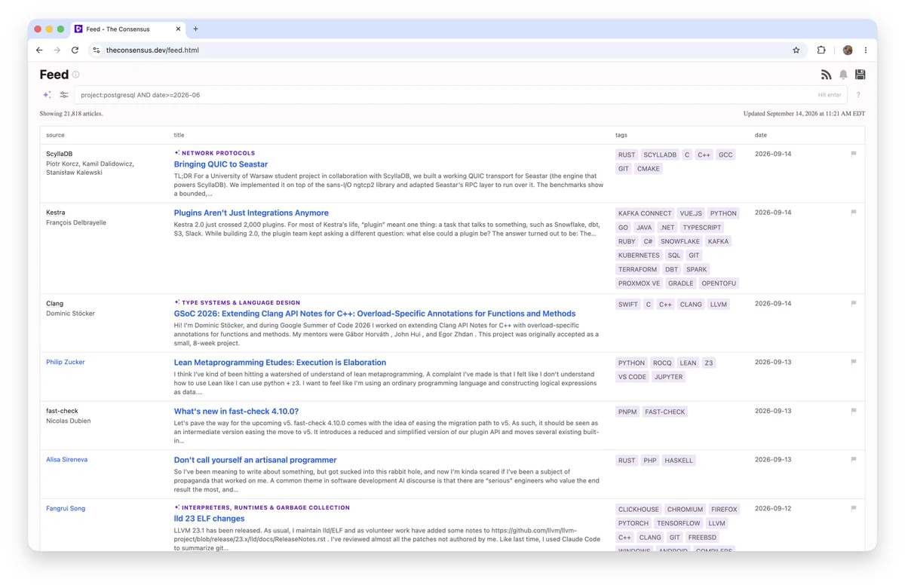Image resolution: width=905 pixels, height=588 pixels.
Task: Click the Showing 21,818 articles text
Action: [x=71, y=114]
